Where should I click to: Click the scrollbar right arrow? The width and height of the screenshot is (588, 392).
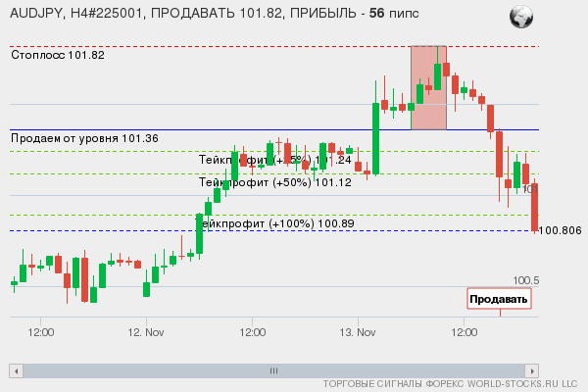click(x=532, y=370)
